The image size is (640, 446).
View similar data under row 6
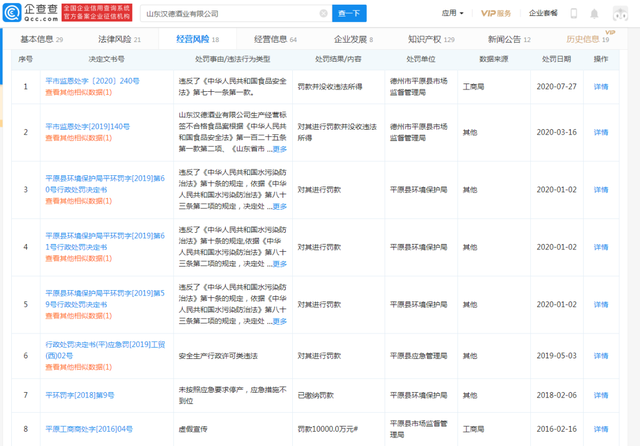point(78,367)
